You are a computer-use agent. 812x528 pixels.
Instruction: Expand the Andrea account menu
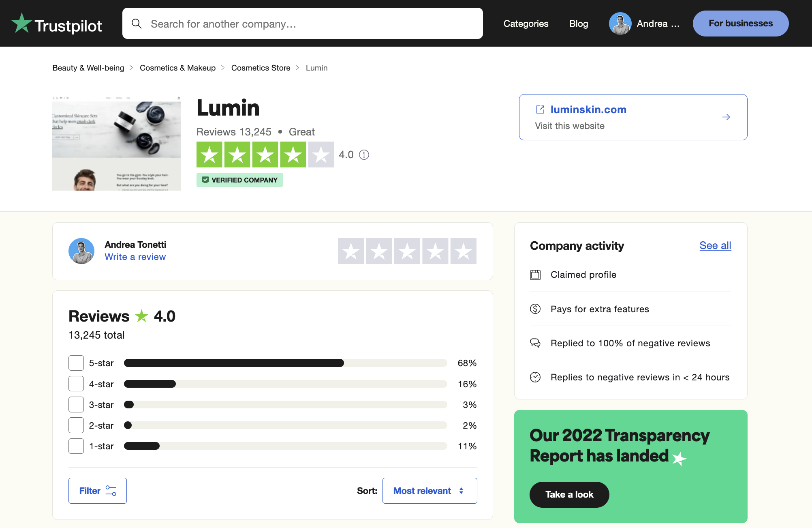657,24
